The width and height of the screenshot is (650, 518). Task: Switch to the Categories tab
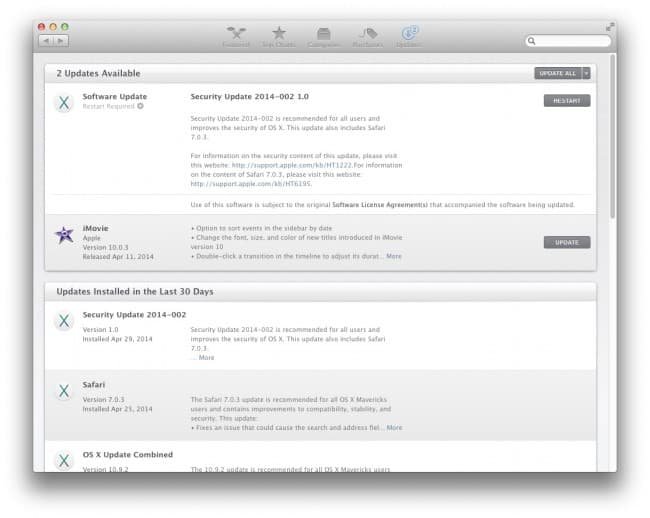coord(324,36)
